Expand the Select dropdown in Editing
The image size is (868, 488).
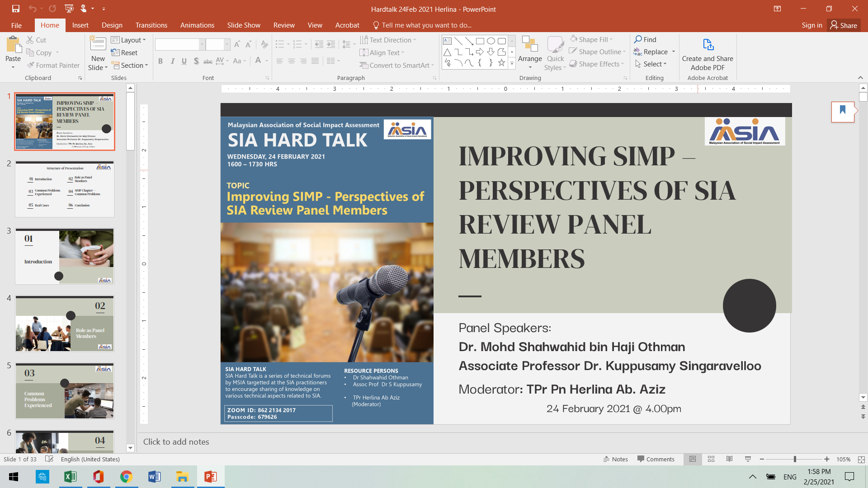(x=651, y=64)
